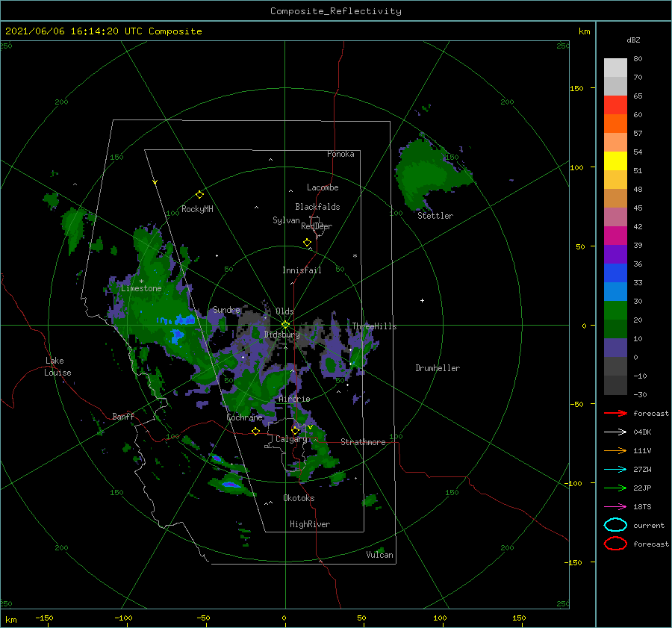Click yellow diamond marker near RockyMH
The height and width of the screenshot is (628, 672).
tap(199, 195)
